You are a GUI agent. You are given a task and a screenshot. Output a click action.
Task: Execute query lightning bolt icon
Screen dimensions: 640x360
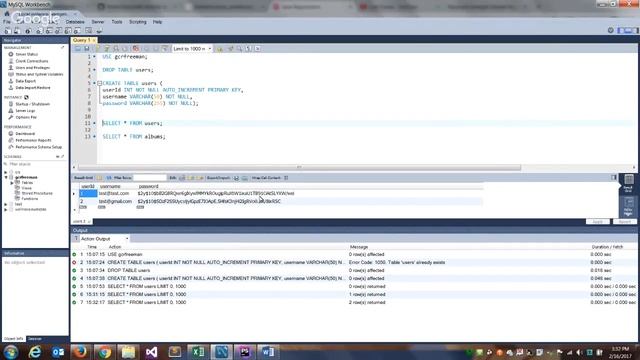(98, 49)
